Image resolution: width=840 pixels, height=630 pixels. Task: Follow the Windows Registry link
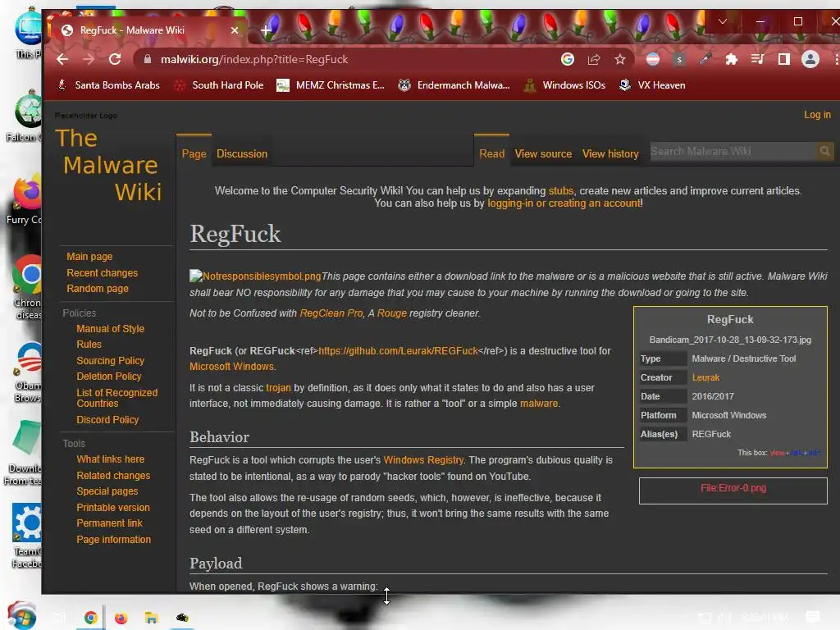(x=423, y=460)
